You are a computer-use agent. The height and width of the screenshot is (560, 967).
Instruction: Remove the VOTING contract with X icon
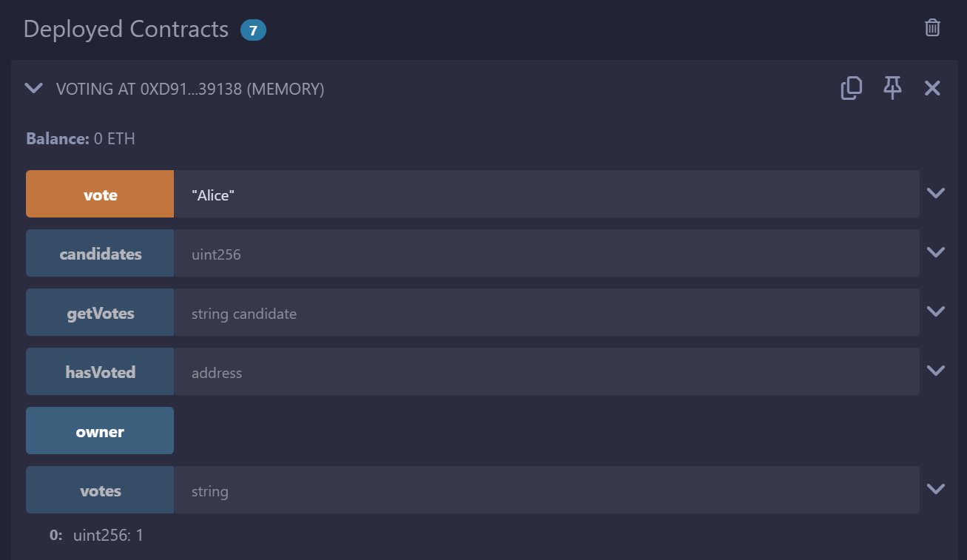pyautogui.click(x=932, y=89)
